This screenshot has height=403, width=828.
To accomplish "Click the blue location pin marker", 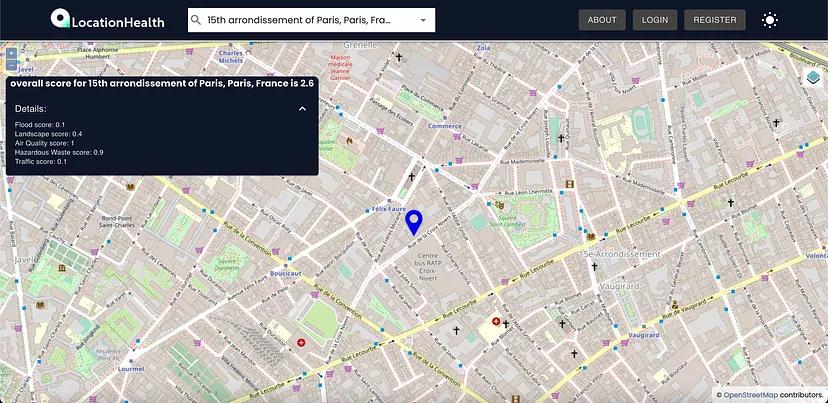I will [x=414, y=222].
